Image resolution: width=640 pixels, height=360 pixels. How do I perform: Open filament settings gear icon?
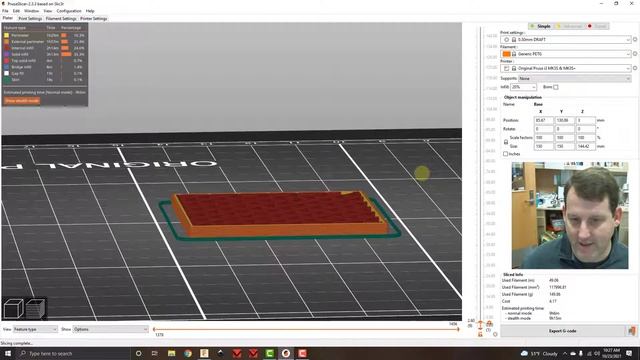pos(635,54)
